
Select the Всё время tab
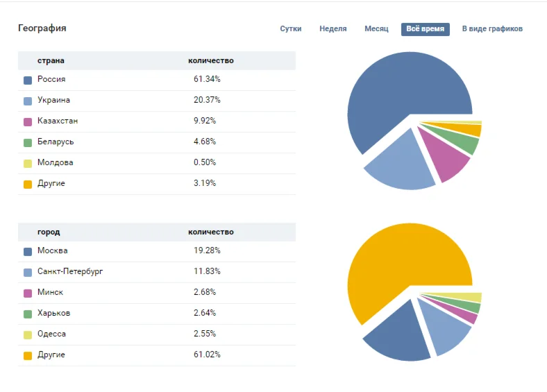point(425,29)
